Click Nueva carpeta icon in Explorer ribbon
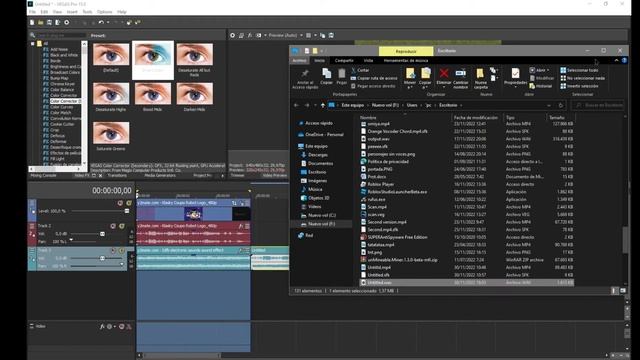Image resolution: width=640 pixels, height=360 pixels. tap(480, 73)
